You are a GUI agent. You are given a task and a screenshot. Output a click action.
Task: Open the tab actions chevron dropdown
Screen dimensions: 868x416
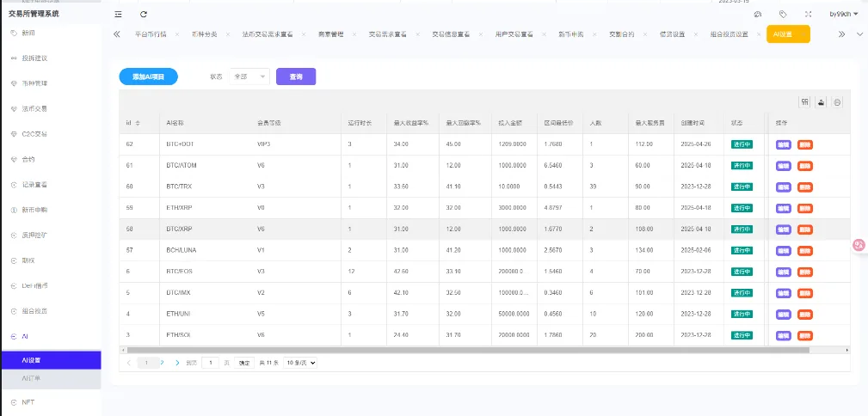click(859, 34)
